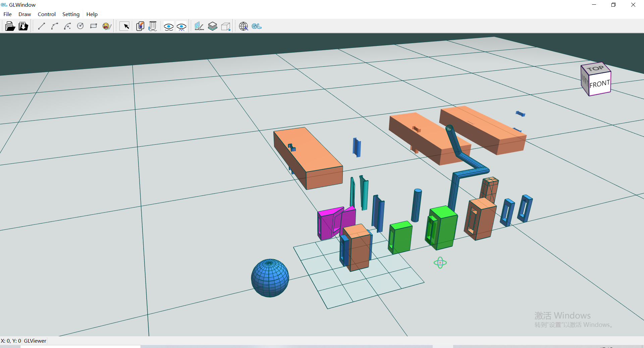Click the copy objects toolbar icon

[140, 26]
